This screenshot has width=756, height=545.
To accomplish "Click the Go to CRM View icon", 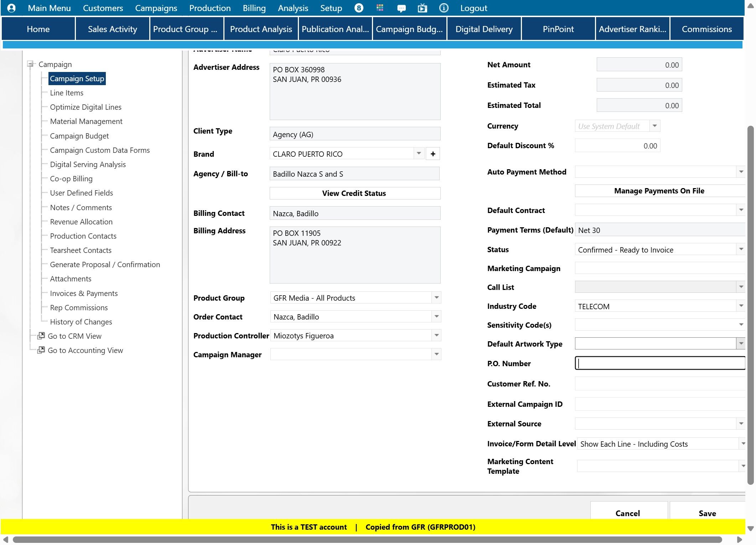I will click(x=41, y=336).
